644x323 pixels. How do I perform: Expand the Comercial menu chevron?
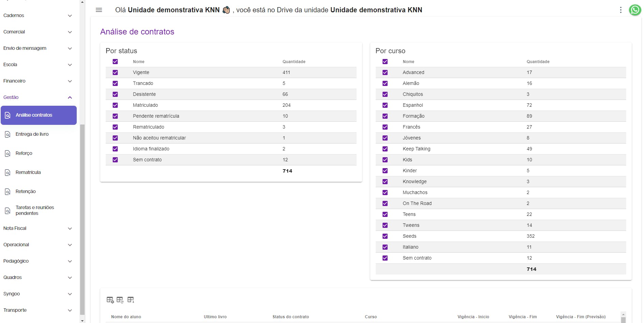(70, 32)
